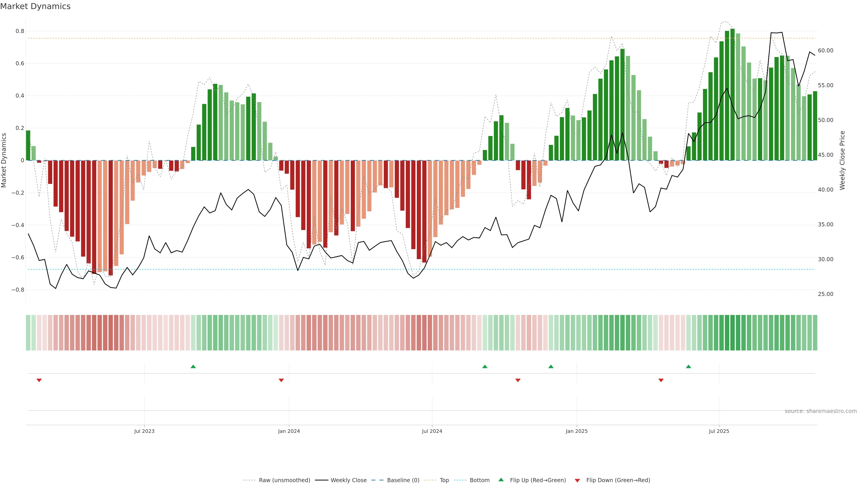
Task: Toggle the Baseline (0) legend entry
Action: (403, 480)
